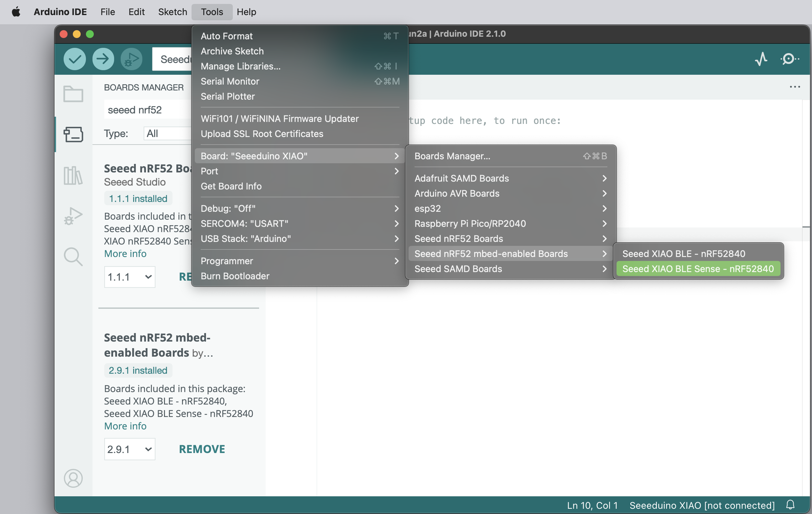Click the 'seeed nrf52' boards search field
812x514 pixels.
pyautogui.click(x=148, y=110)
